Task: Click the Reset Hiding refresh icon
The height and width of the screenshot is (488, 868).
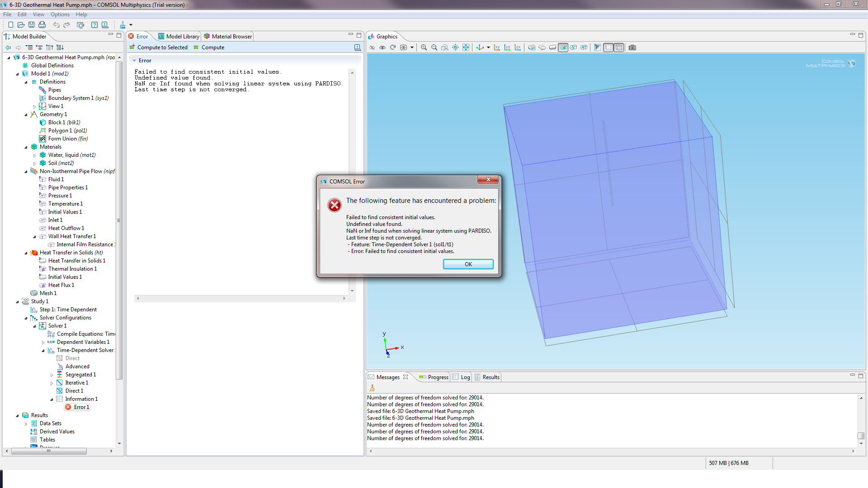Action: [x=393, y=47]
